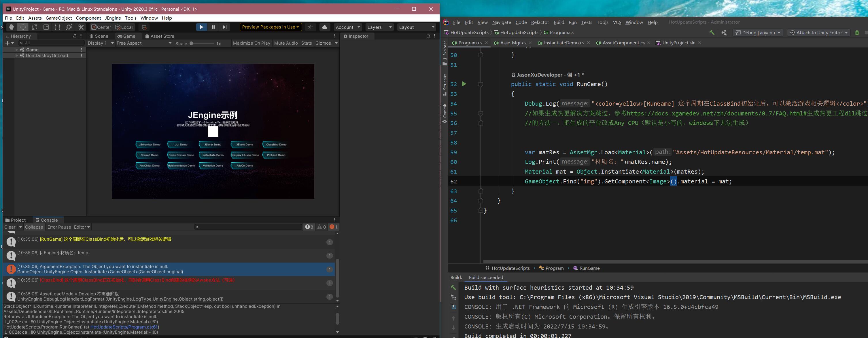Image resolution: width=868 pixels, height=338 pixels.
Task: Toggle Collapse in Console
Action: click(34, 227)
